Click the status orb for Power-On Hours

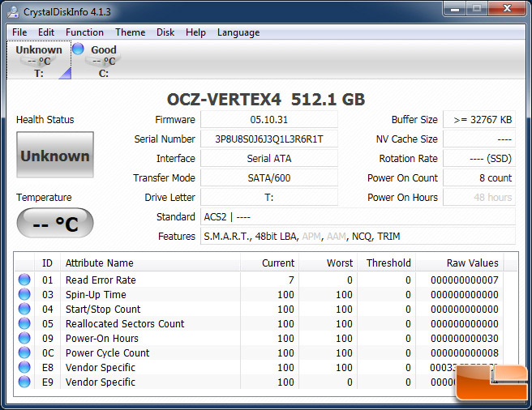(x=24, y=338)
